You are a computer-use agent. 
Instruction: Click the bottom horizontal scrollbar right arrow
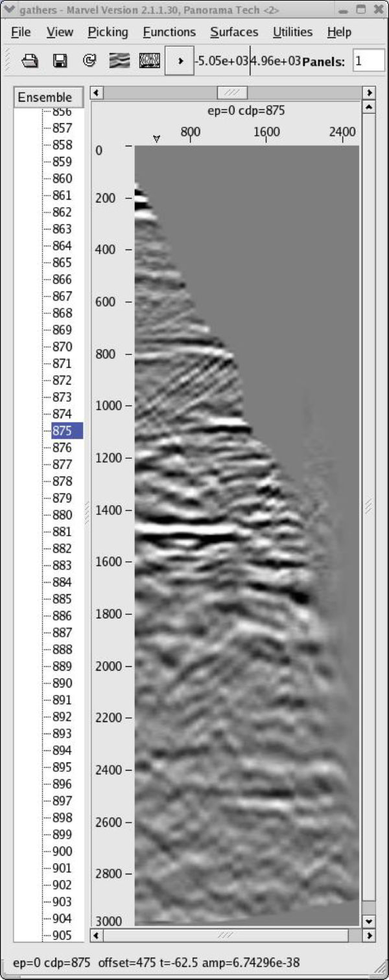click(x=369, y=936)
